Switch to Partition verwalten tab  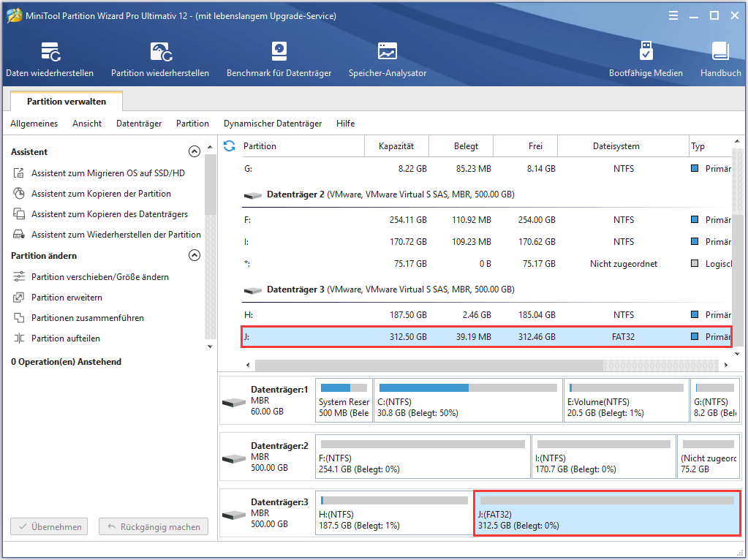point(67,102)
